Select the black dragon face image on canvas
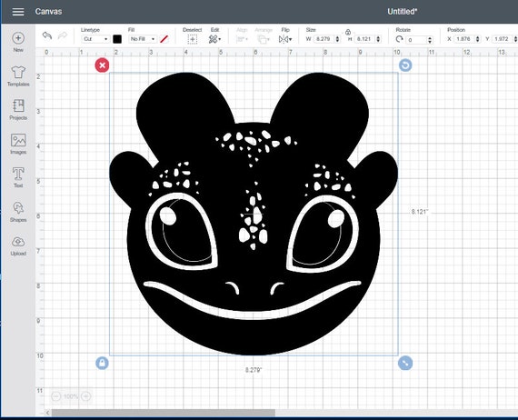Viewport: 518px width, 420px height. point(254,214)
